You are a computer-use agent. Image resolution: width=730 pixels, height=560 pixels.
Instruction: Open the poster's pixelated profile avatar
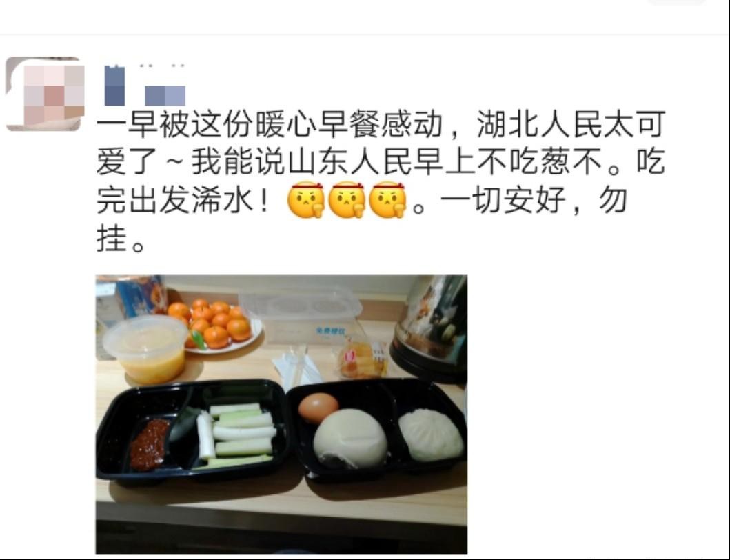[45, 94]
